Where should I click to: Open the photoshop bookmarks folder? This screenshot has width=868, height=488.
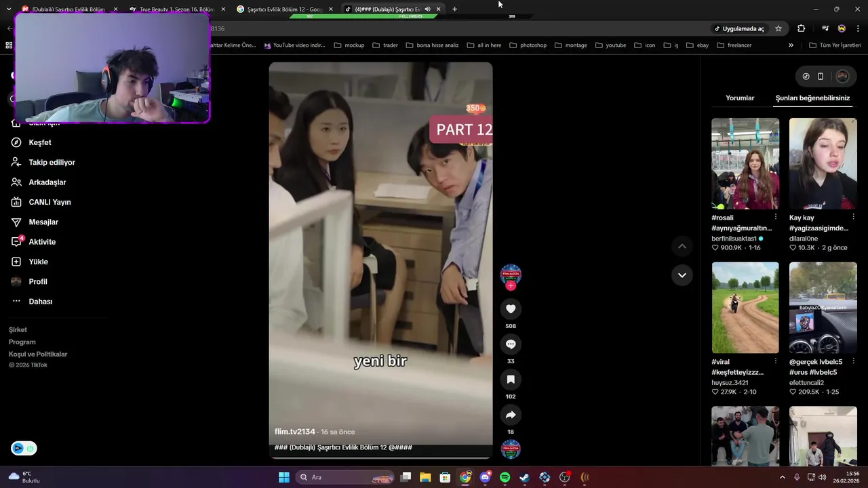tap(528, 45)
